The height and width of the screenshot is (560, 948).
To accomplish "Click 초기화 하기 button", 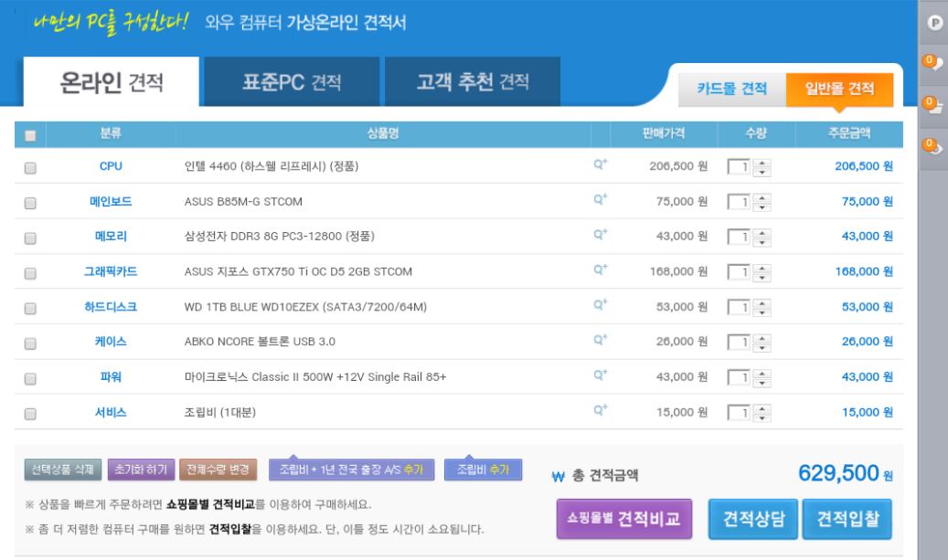I will 141,470.
